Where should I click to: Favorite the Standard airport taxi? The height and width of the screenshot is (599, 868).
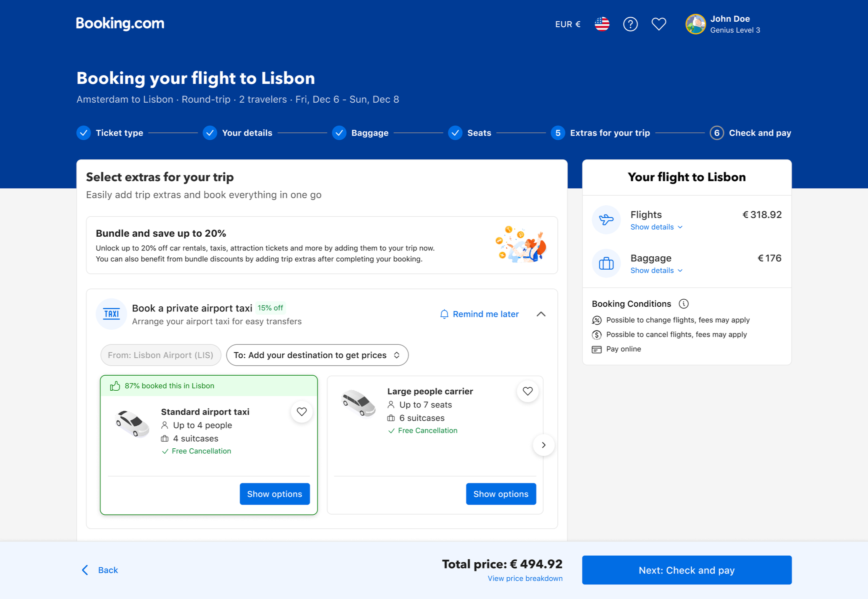(x=302, y=412)
